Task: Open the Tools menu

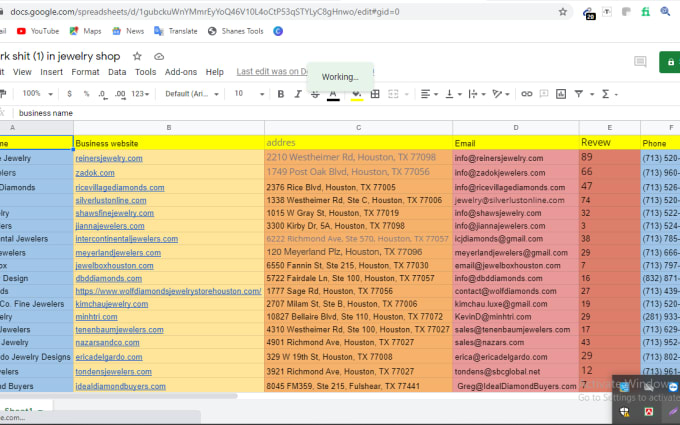Action: (145, 72)
